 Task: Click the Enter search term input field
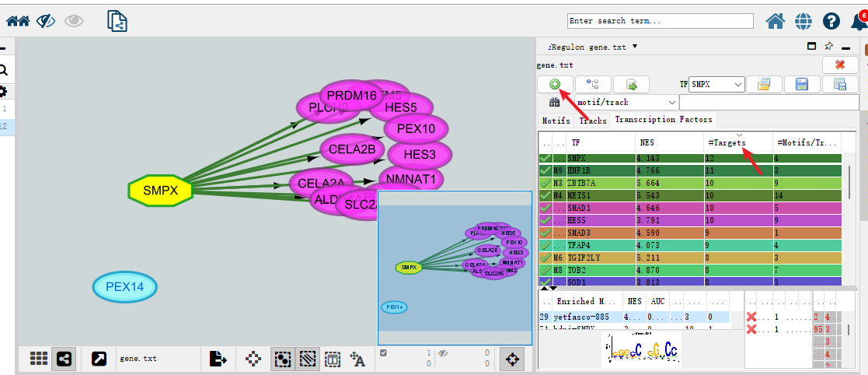661,21
